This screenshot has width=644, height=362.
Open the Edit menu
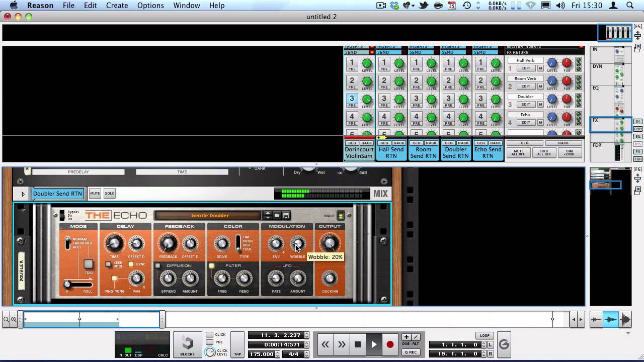click(x=91, y=6)
